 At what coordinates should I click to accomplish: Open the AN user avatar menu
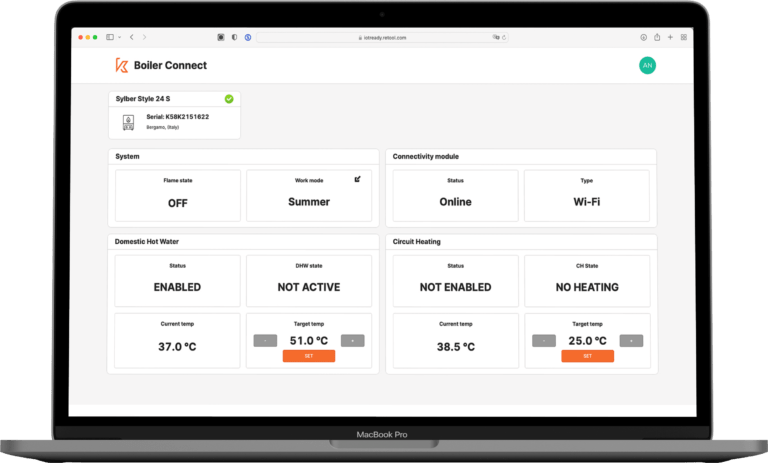click(648, 66)
